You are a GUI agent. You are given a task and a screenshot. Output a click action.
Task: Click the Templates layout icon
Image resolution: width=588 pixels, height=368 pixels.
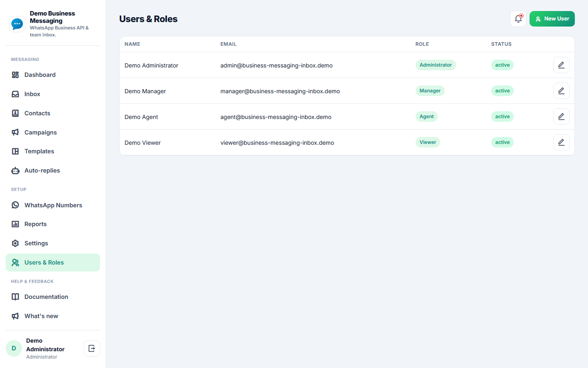pyautogui.click(x=16, y=151)
